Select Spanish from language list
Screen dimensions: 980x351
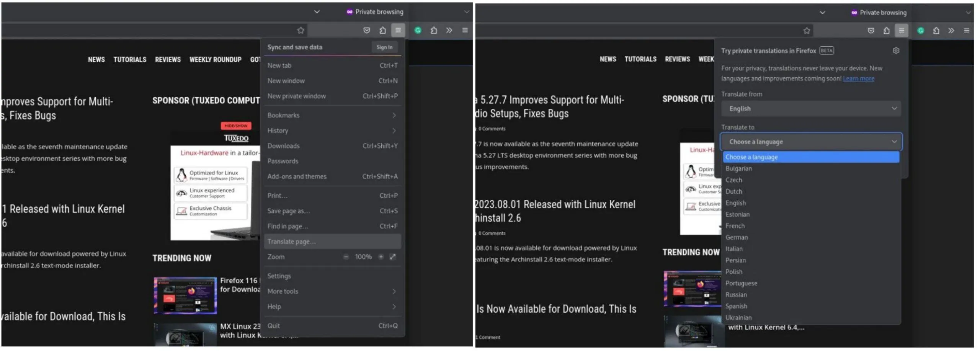(811, 306)
